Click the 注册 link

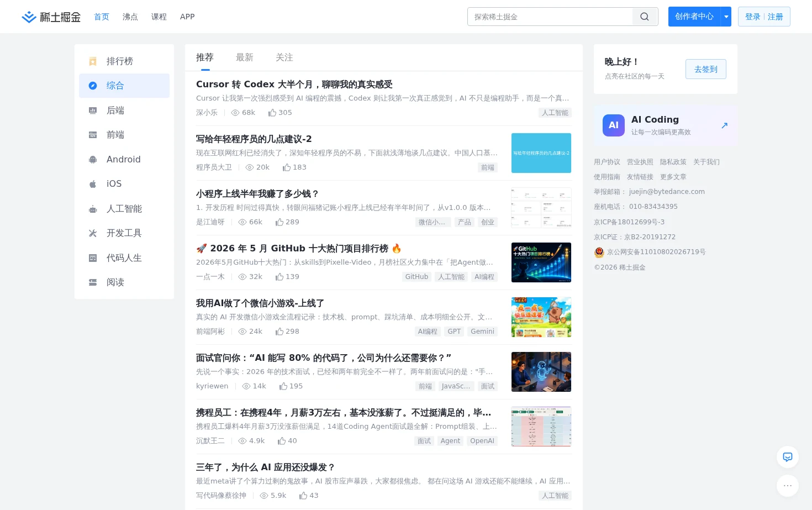coord(776,17)
